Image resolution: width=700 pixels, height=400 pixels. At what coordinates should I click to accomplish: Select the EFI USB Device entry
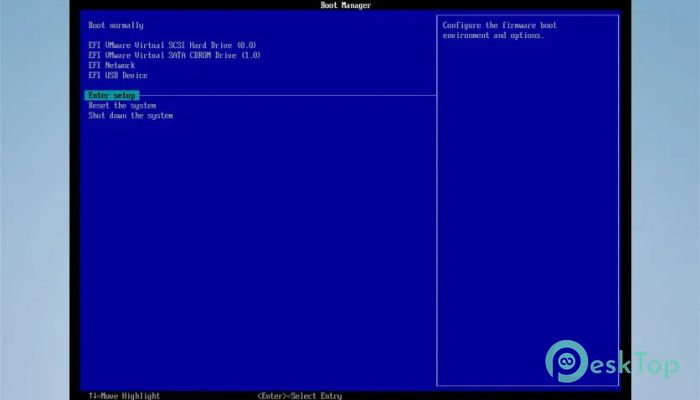pyautogui.click(x=118, y=75)
